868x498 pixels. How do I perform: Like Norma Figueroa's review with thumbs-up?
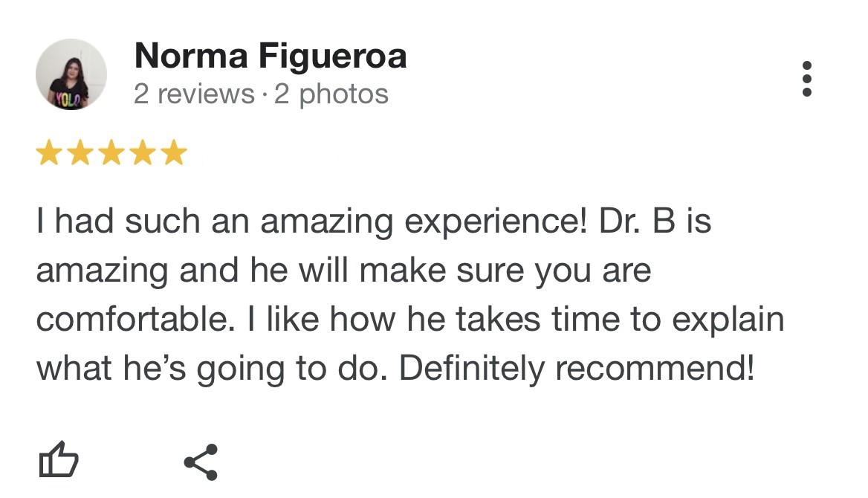(57, 460)
